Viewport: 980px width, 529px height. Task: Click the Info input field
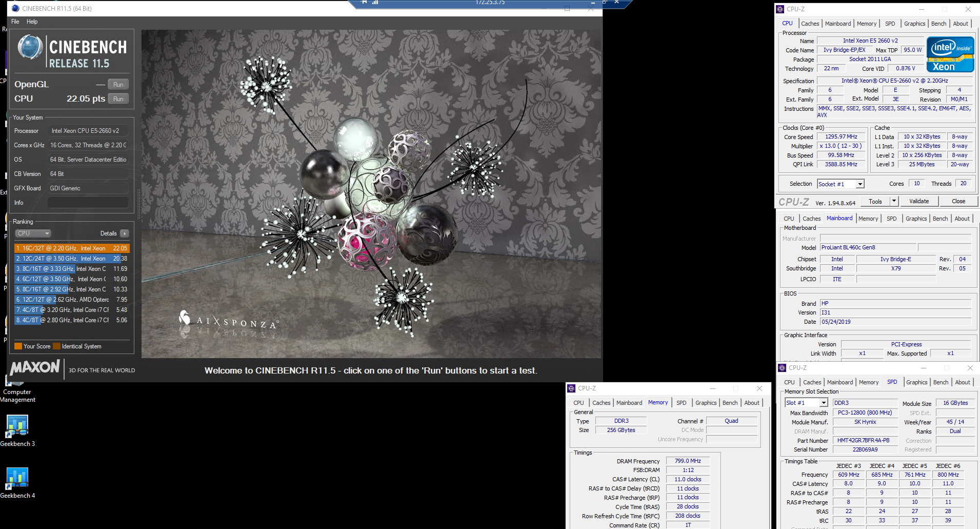[88, 203]
